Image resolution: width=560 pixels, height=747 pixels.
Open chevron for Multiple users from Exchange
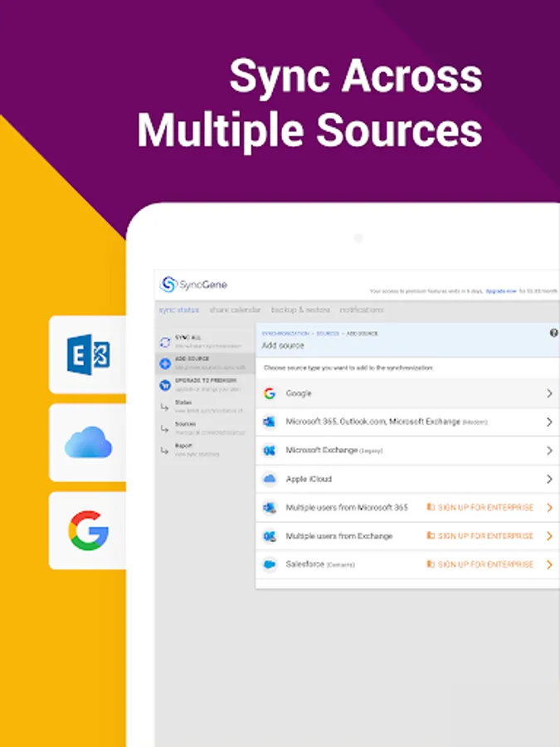click(549, 536)
